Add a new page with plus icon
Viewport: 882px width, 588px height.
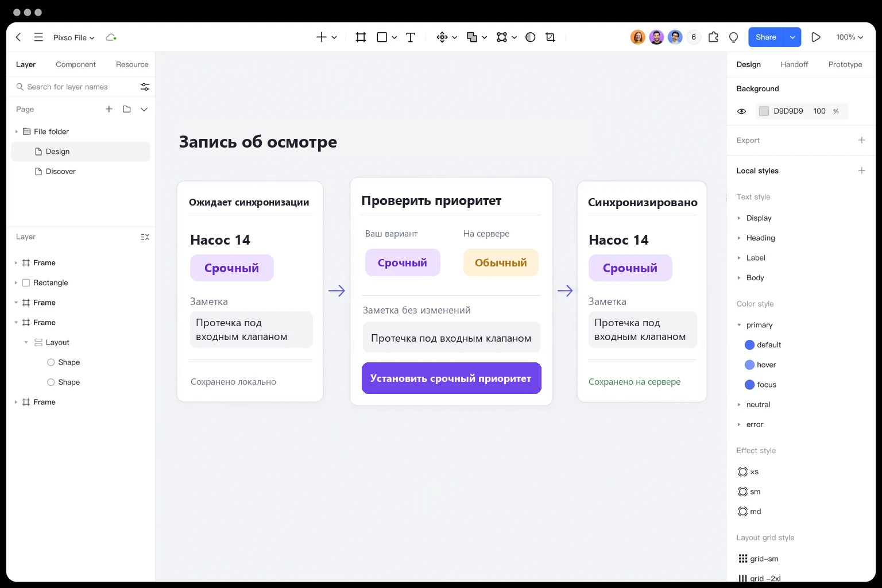109,109
